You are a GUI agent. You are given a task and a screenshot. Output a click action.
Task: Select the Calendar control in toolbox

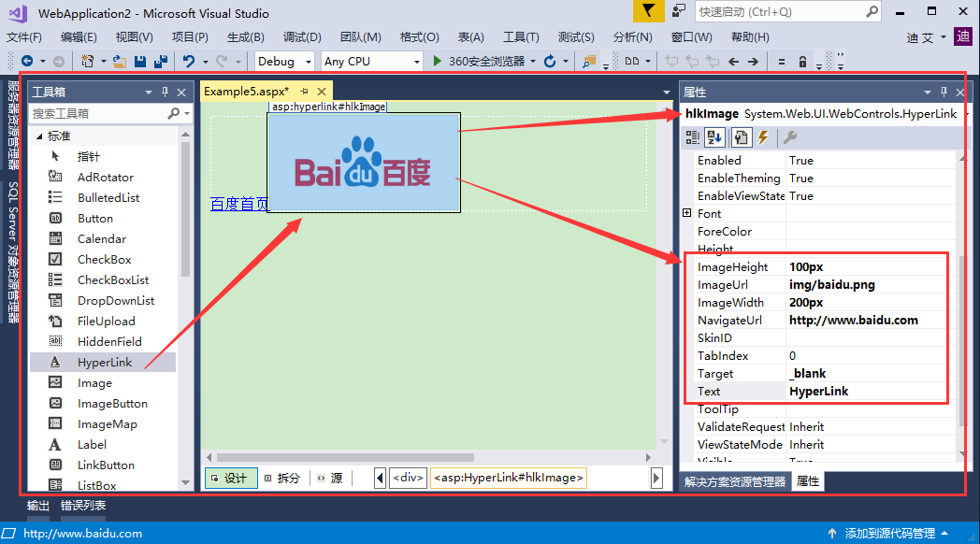(103, 238)
